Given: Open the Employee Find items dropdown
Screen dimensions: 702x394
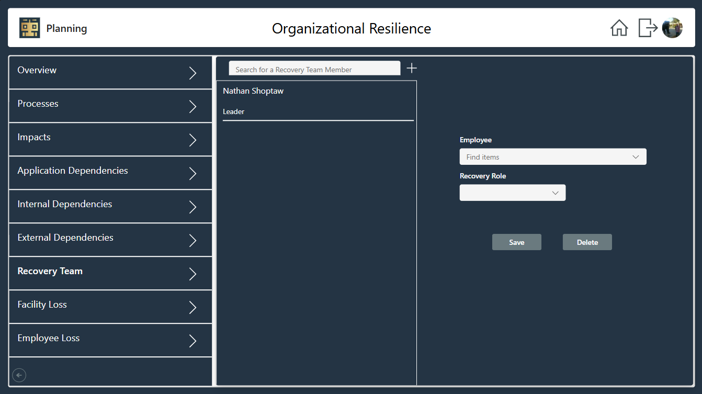Looking at the screenshot, I should [x=553, y=157].
